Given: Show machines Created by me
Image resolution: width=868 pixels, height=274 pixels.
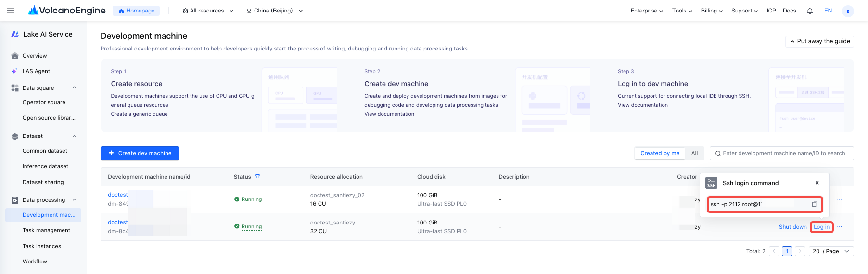Looking at the screenshot, I should click(660, 153).
